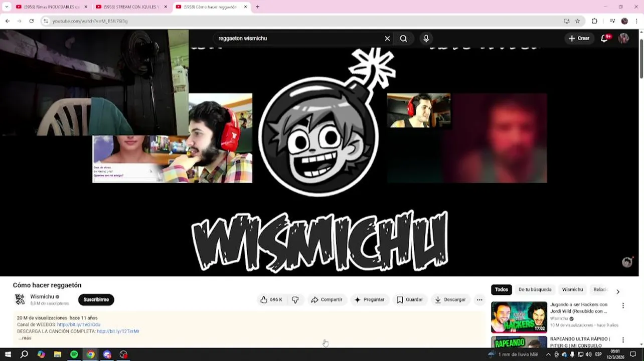Open the Crear create menu

point(579,39)
